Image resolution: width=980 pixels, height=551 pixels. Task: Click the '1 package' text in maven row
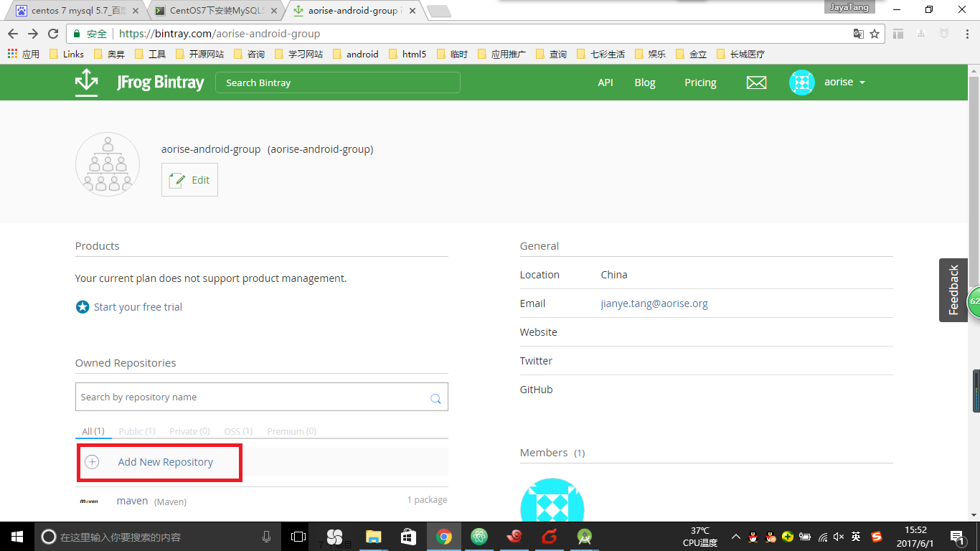(x=427, y=500)
